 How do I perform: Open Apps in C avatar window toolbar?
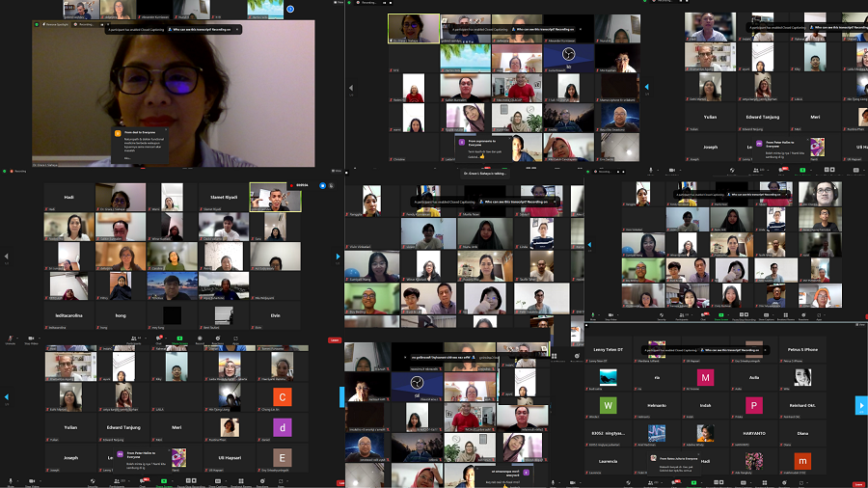coord(281,481)
